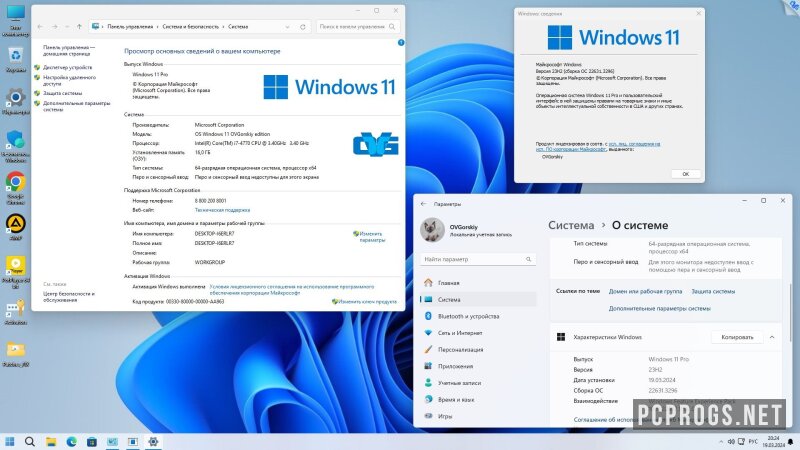Click the Control Panel up arrow

click(x=79, y=27)
